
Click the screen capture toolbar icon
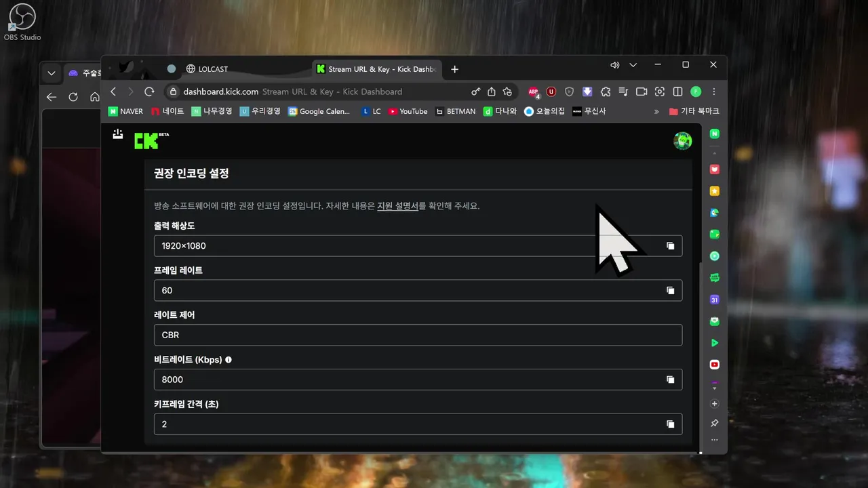coord(659,91)
